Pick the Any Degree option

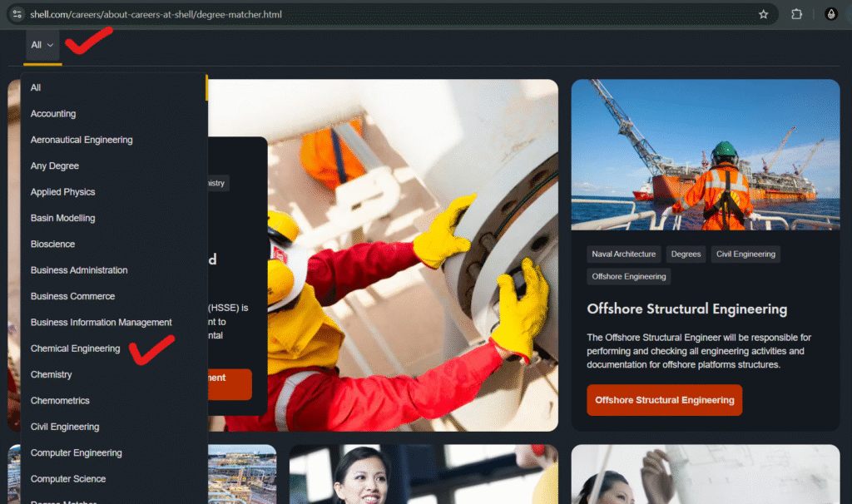(55, 166)
